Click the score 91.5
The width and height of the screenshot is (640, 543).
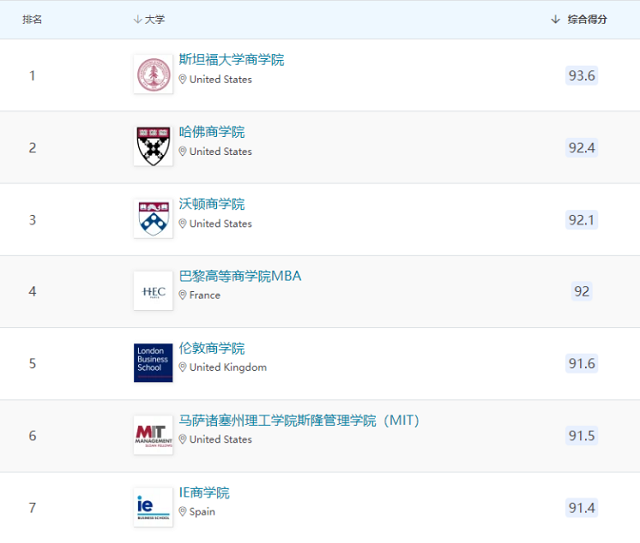tap(582, 436)
